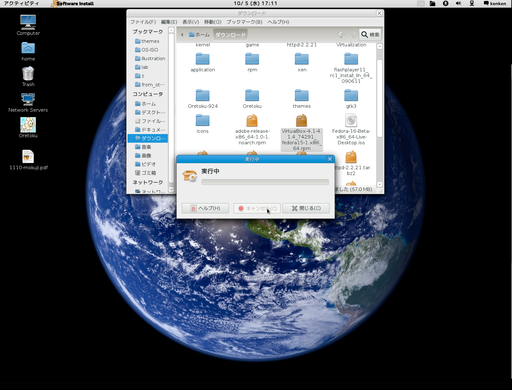The height and width of the screenshot is (390, 512).
Task: Click the file view vertical scrollbar
Action: [x=379, y=97]
